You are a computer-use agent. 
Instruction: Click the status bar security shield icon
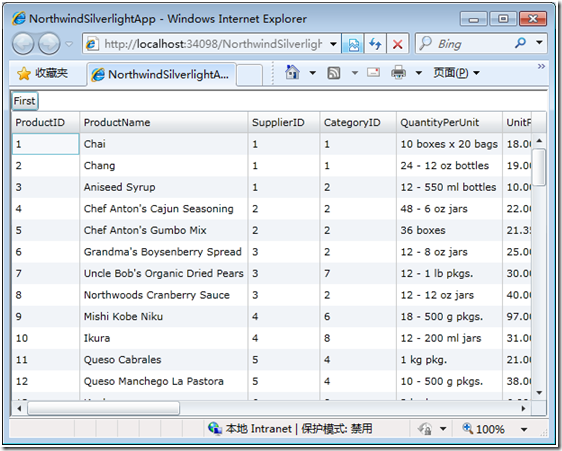pos(425,429)
